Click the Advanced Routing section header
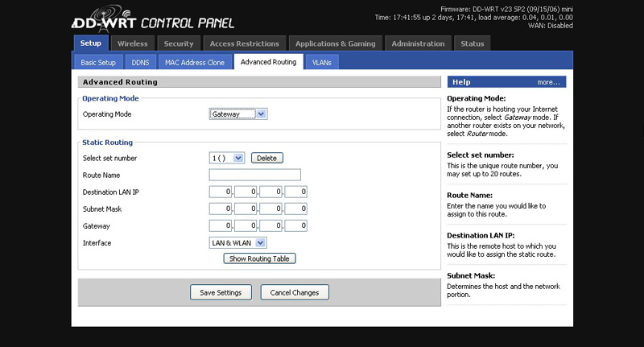Viewport: 644px width, 347px height. [x=259, y=82]
